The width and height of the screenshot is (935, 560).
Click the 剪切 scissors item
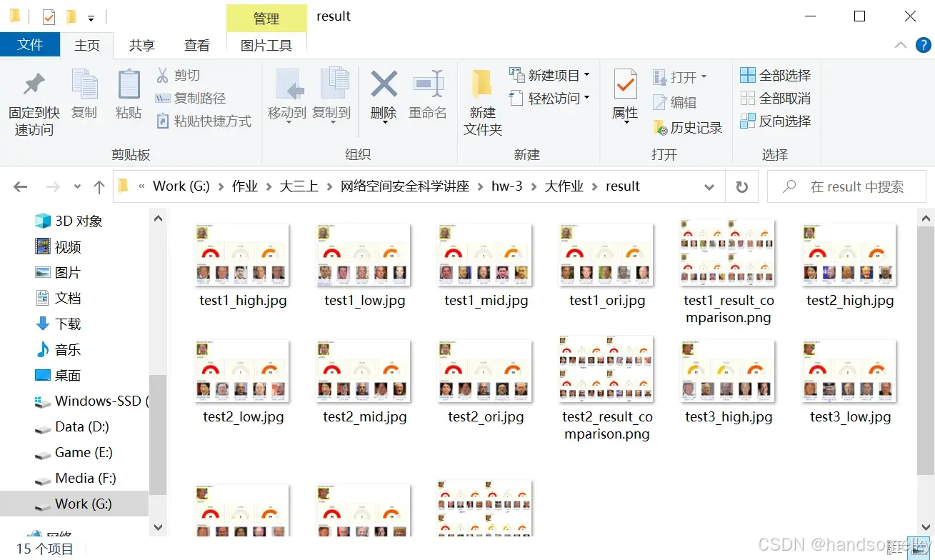[178, 75]
